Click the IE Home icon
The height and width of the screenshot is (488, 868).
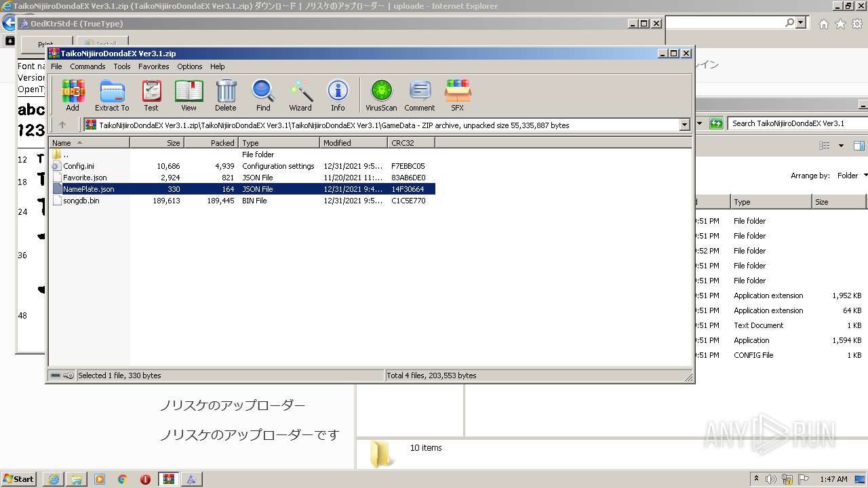click(823, 24)
